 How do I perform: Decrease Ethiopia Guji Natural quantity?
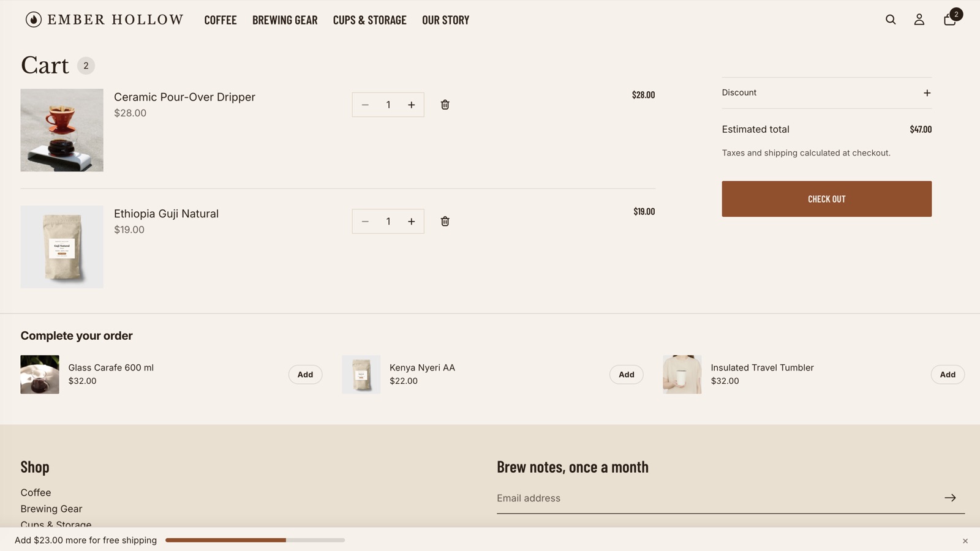[365, 222]
